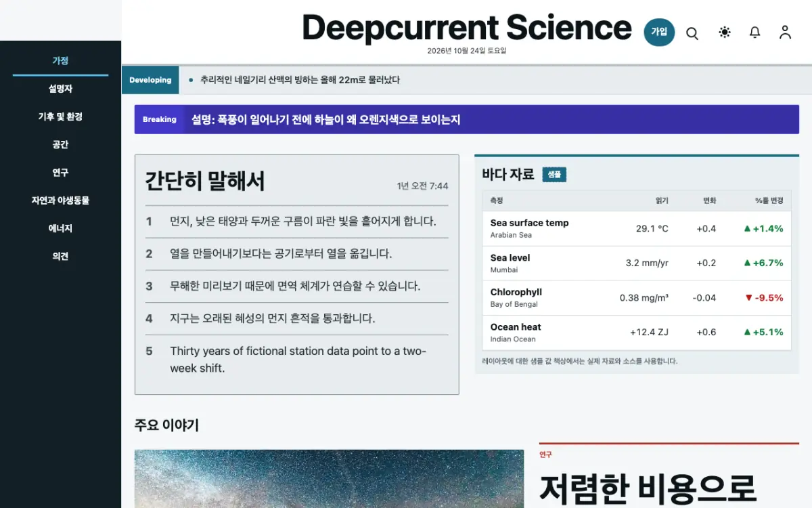Open the 에너지 sidebar section
This screenshot has height=508, width=812.
pos(60,228)
